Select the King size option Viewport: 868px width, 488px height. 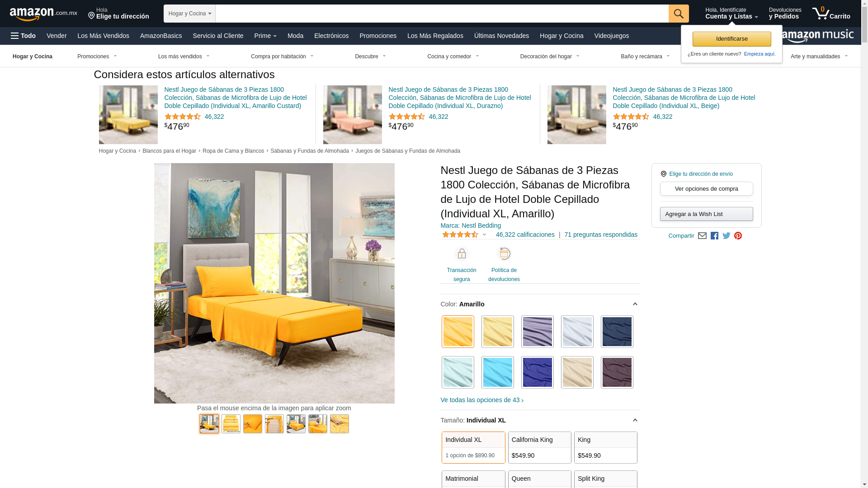click(606, 447)
